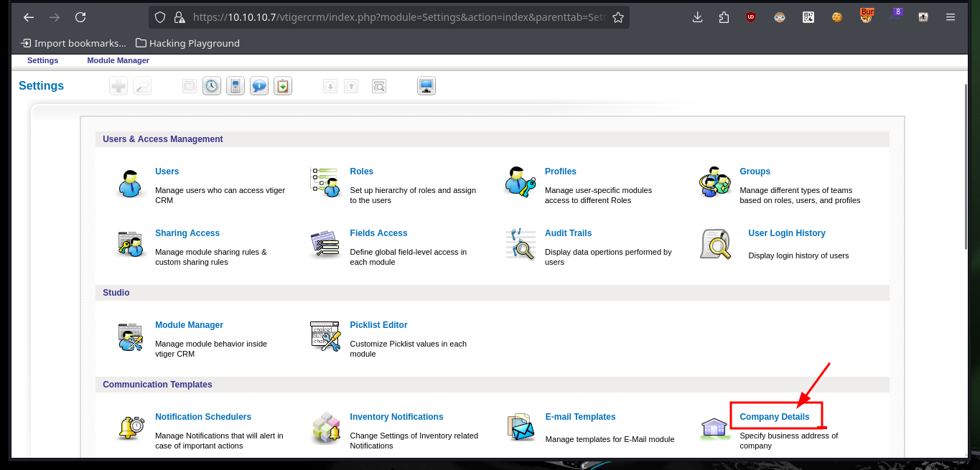The height and width of the screenshot is (470, 980).
Task: Click the uBlock Origin shield extension icon
Action: click(751, 17)
